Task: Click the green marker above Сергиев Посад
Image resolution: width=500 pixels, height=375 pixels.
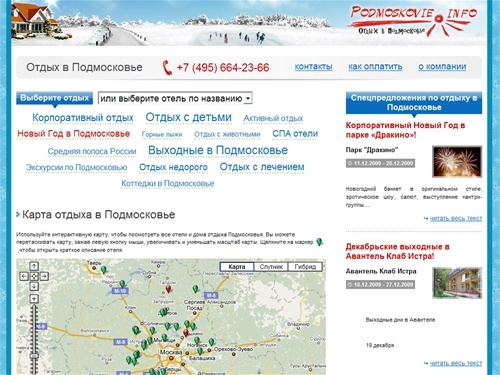Action: (195, 289)
